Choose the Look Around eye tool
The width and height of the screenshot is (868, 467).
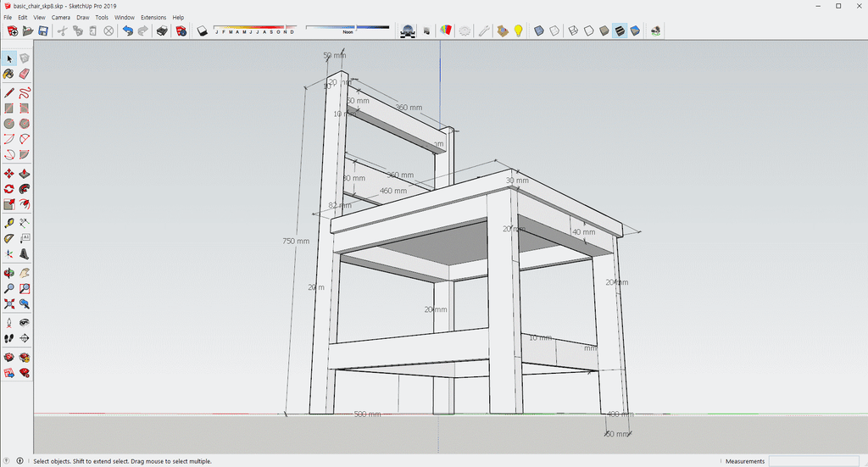25,323
